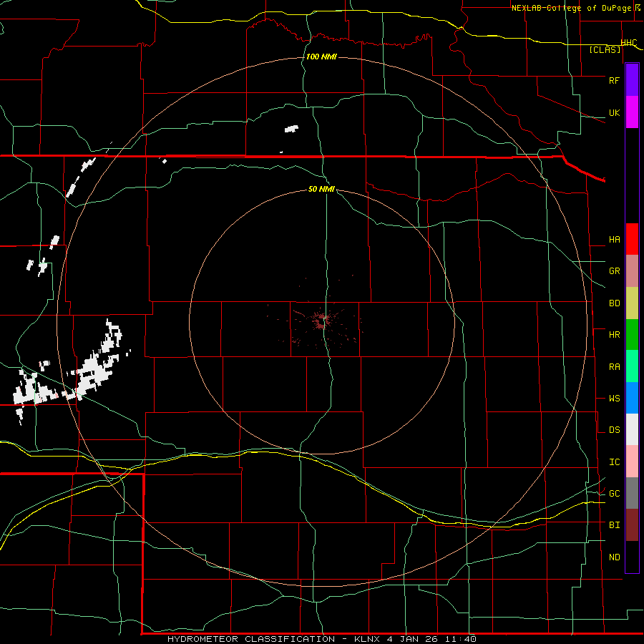The width and height of the screenshot is (644, 644).
Task: Click the BI legend label
Action: 615,525
